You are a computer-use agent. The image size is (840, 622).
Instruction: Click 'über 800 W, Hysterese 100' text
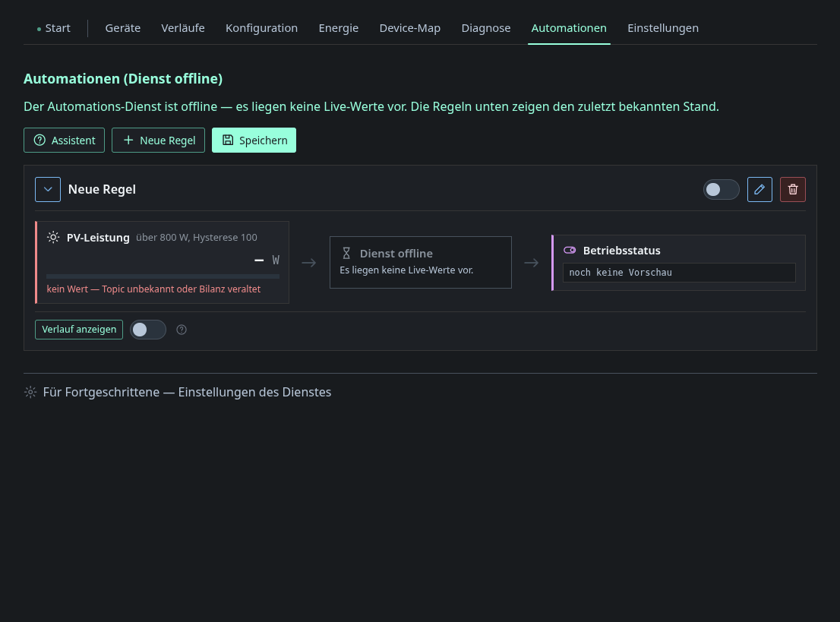point(197,238)
